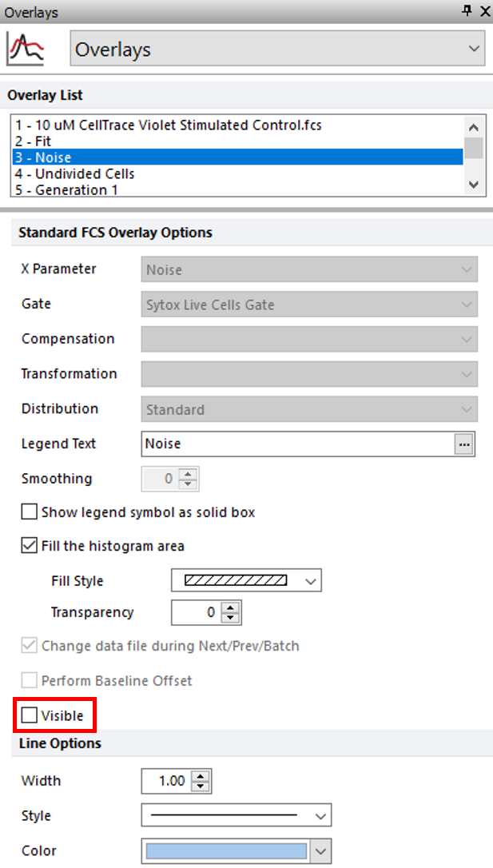Increase Transparency with the up arrow
Image resolution: width=493 pixels, height=868 pixels.
[x=230, y=607]
